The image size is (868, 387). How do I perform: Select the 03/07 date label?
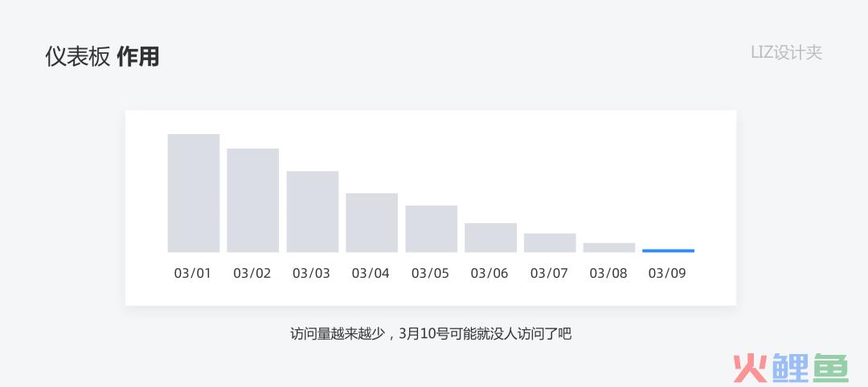549,273
